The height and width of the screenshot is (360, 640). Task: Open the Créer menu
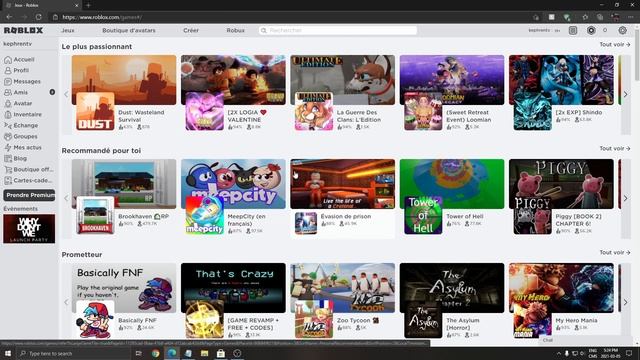(x=191, y=31)
